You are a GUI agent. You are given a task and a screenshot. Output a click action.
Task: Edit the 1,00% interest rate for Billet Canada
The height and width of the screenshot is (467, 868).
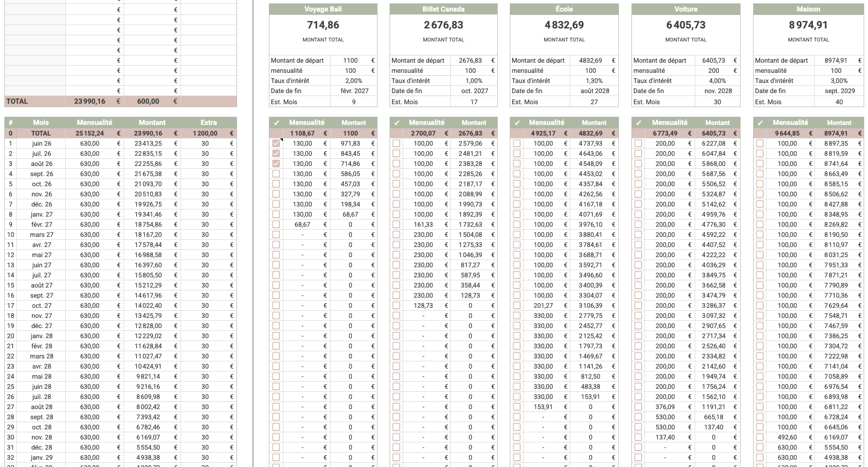point(474,81)
